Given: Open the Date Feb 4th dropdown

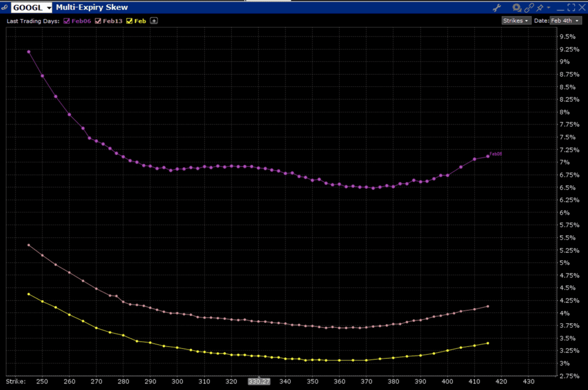Looking at the screenshot, I should coord(565,20).
